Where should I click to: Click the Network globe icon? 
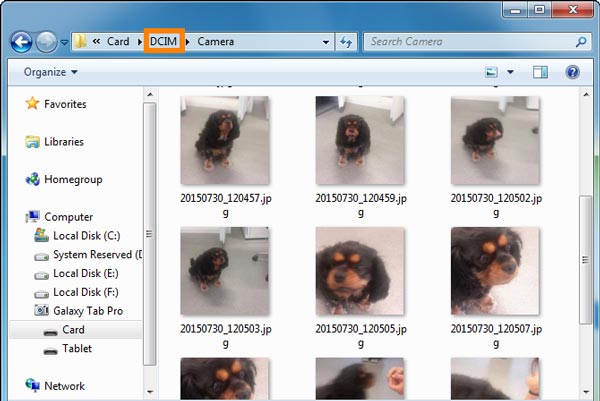pos(33,385)
